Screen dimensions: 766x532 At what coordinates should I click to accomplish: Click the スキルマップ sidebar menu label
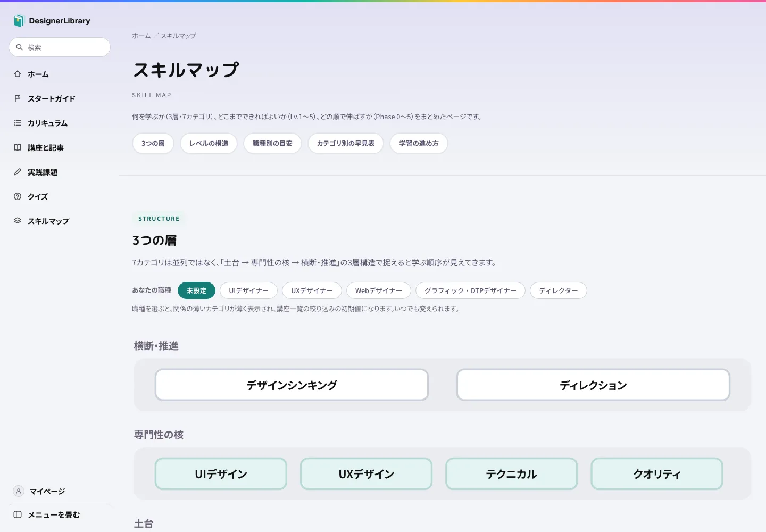[x=48, y=221]
